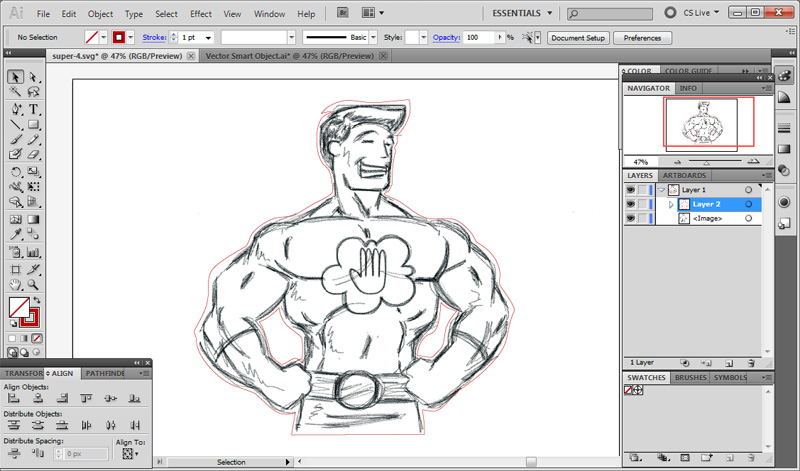Activate the Rotate tool
This screenshot has width=800, height=471.
[x=16, y=173]
